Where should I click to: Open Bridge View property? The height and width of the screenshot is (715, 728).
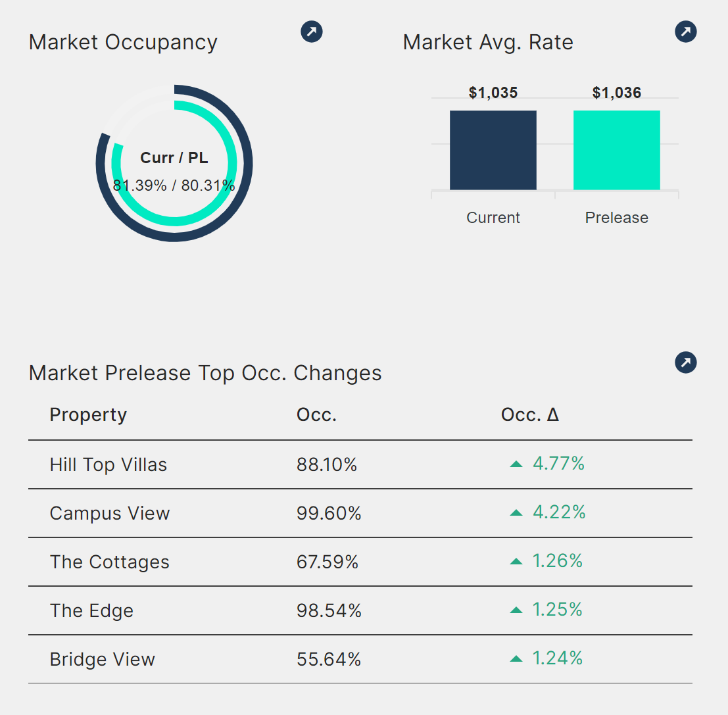click(x=103, y=660)
